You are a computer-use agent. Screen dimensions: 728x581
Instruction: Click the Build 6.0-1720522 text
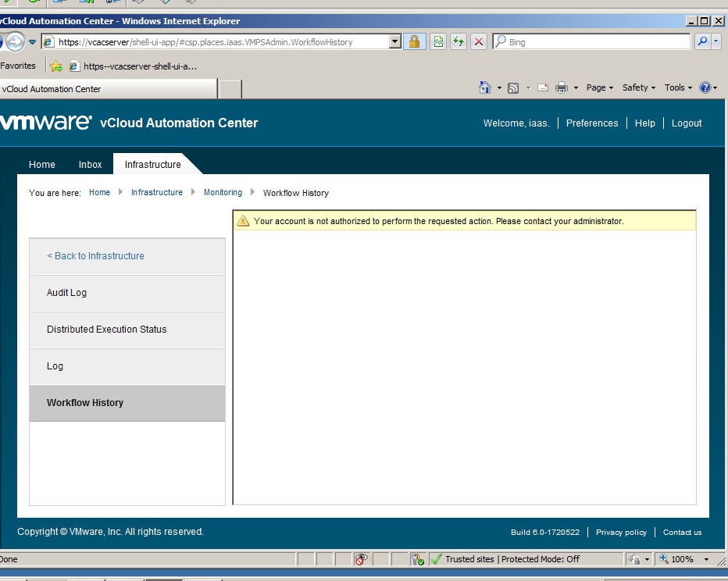[545, 533]
